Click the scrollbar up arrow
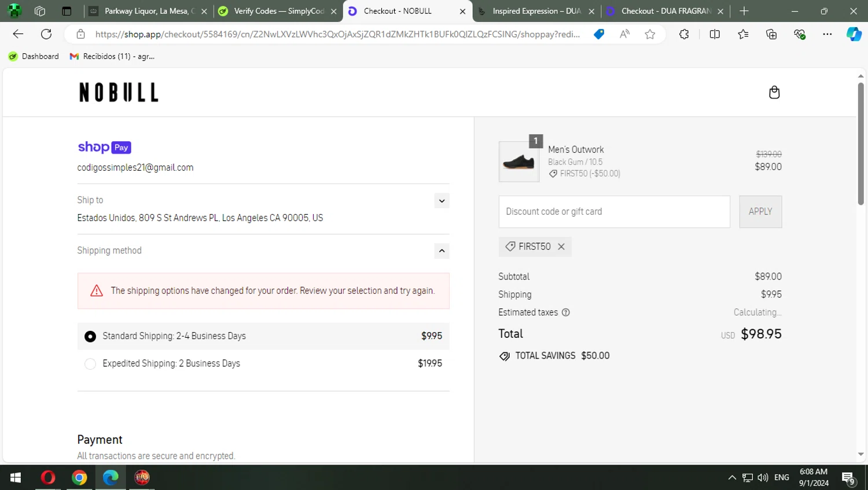This screenshot has width=868, height=490. click(860, 76)
